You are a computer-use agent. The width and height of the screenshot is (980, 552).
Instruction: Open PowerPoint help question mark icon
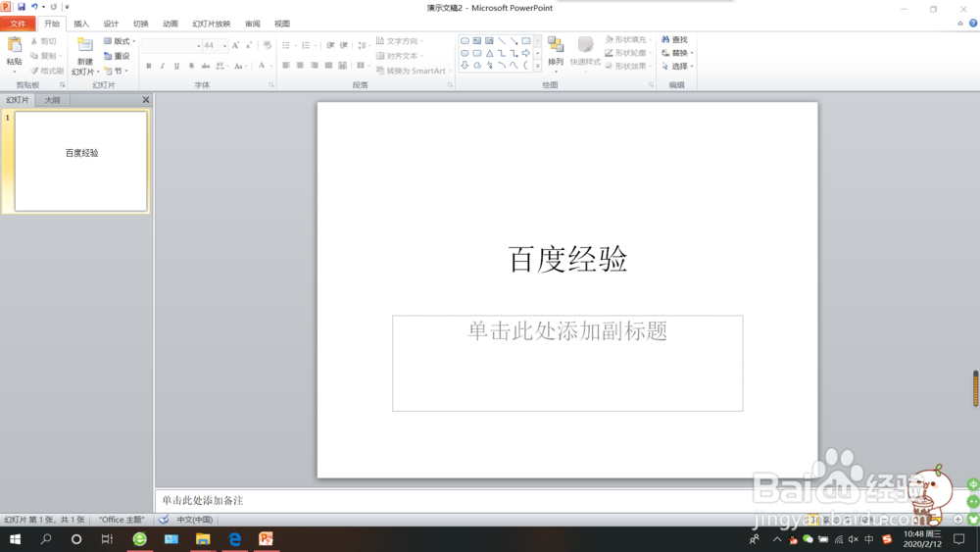point(973,24)
